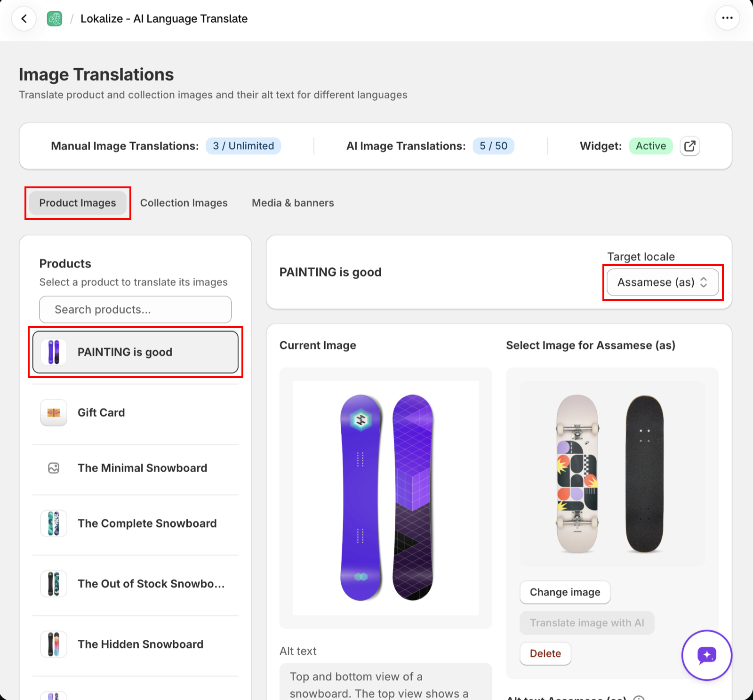Click Translate image with AI button
Viewport: 753px width, 700px height.
tap(587, 623)
